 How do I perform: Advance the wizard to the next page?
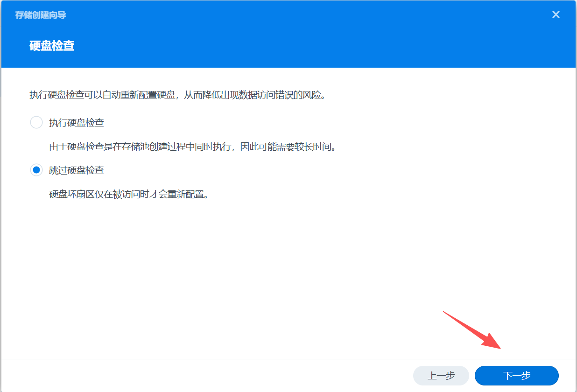516,376
